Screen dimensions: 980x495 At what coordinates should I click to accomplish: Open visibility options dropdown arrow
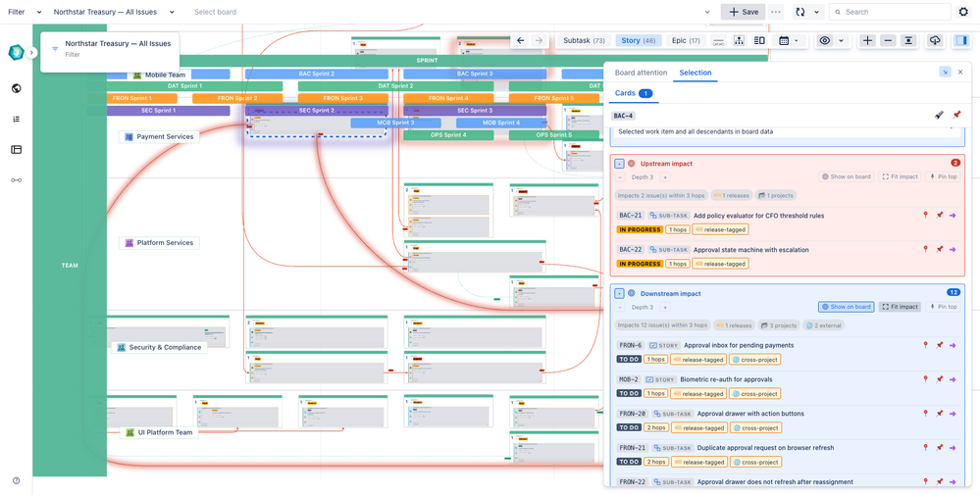[x=842, y=40]
